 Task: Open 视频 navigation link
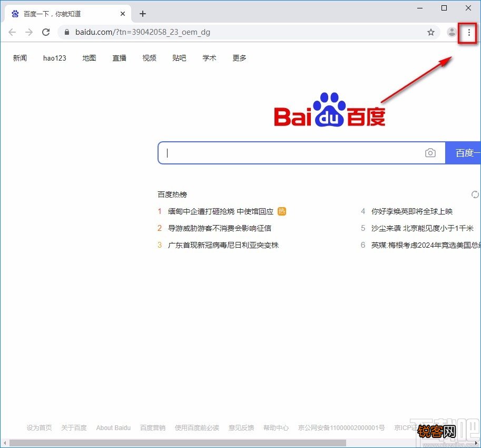pyautogui.click(x=150, y=58)
